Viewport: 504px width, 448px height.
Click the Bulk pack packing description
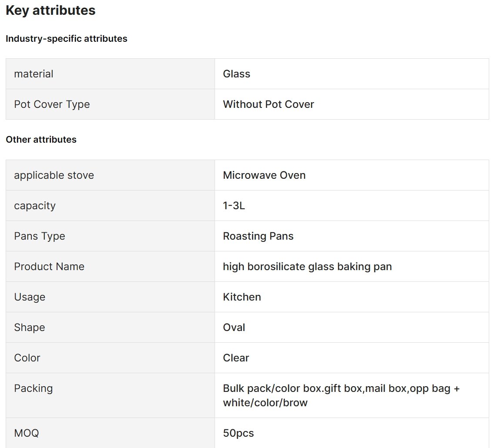tap(341, 395)
